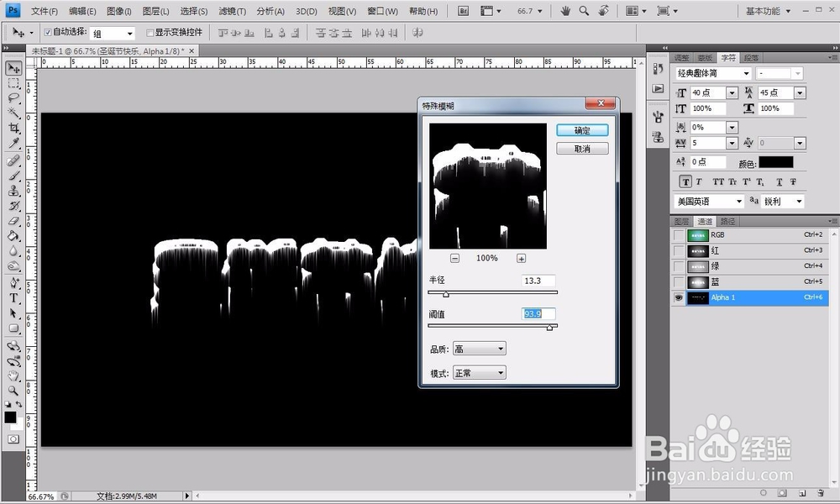Launch Adobe Bridge from top bar
The width and height of the screenshot is (840, 504).
tap(464, 11)
